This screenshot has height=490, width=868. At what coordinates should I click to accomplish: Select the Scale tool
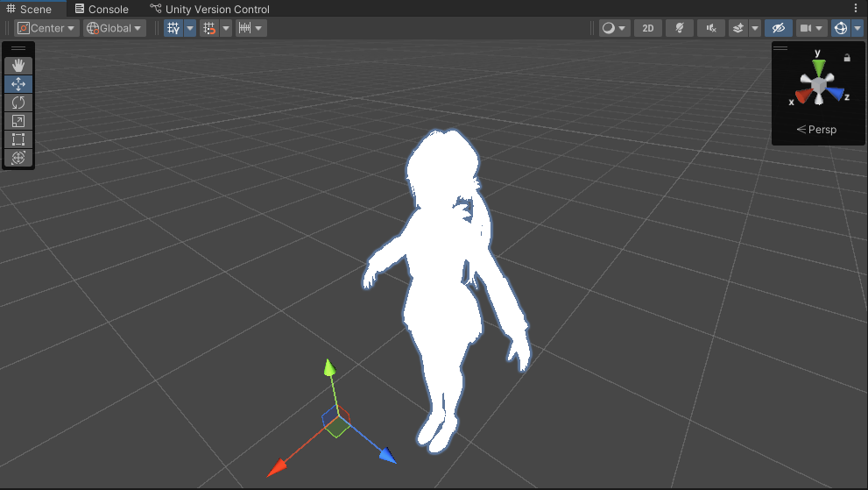tap(18, 121)
